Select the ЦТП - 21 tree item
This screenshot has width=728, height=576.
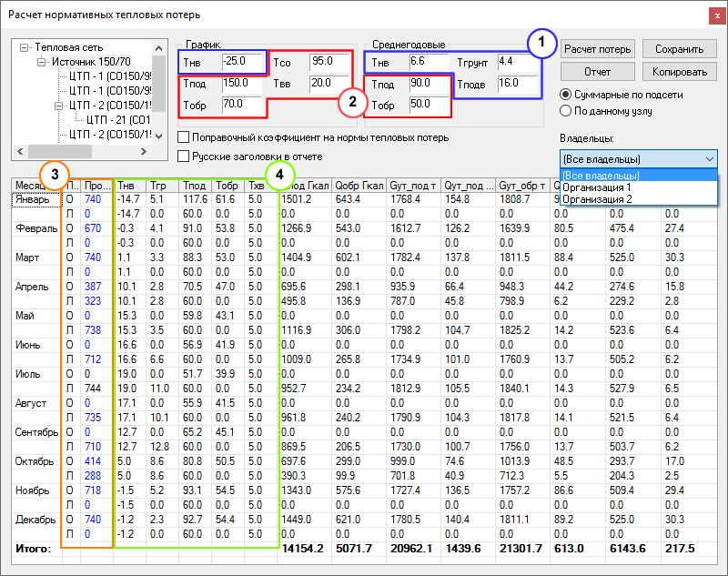(118, 120)
